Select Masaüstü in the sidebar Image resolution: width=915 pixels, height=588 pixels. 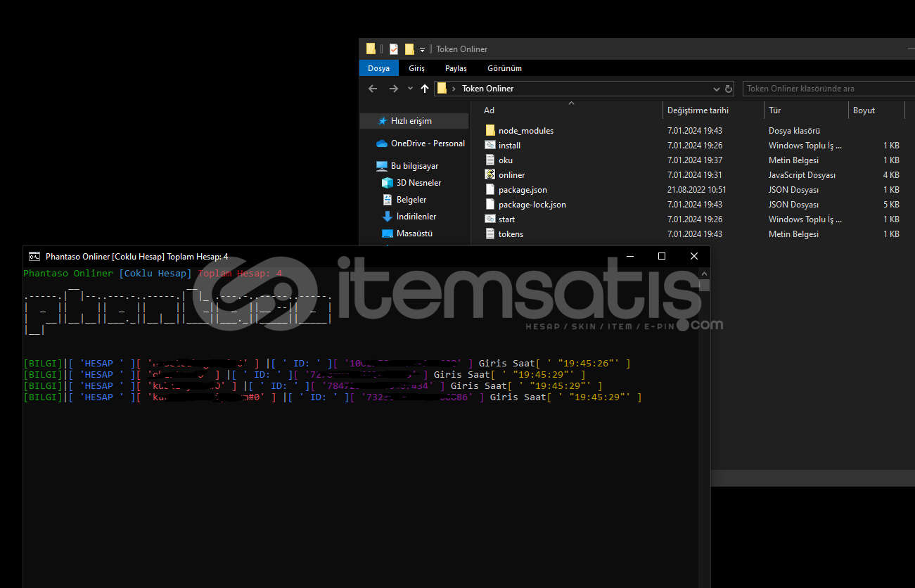tap(414, 234)
